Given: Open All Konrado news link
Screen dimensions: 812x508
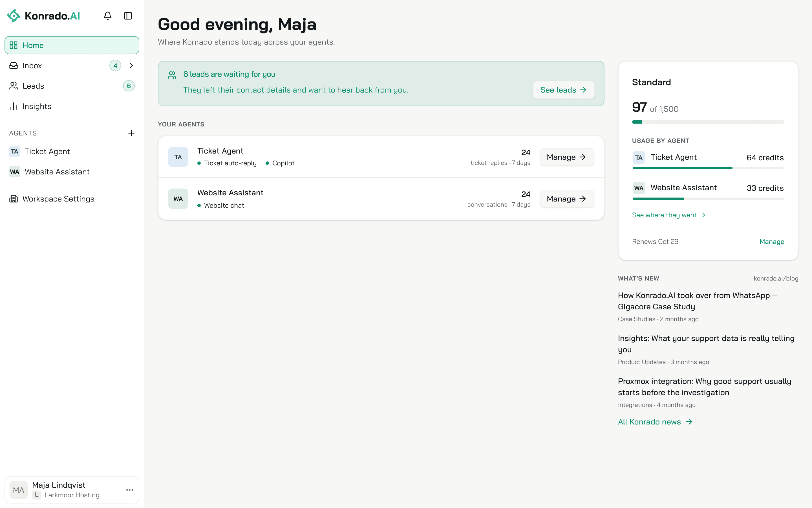Looking at the screenshot, I should (x=655, y=422).
